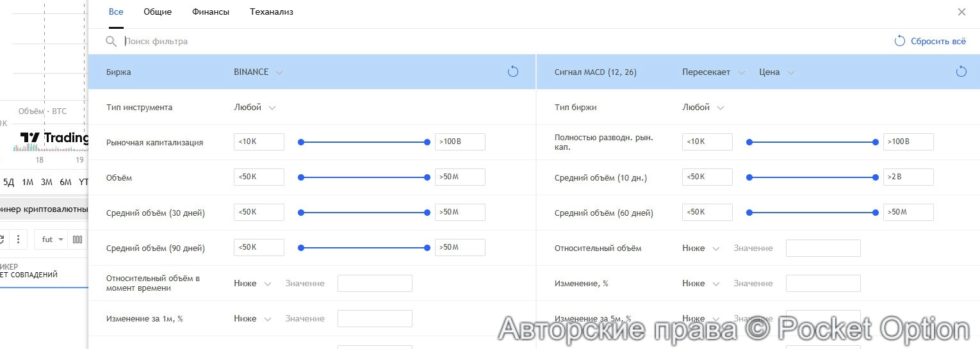Click the right handle of the Объём slider
The width and height of the screenshot is (980, 349).
[427, 177]
